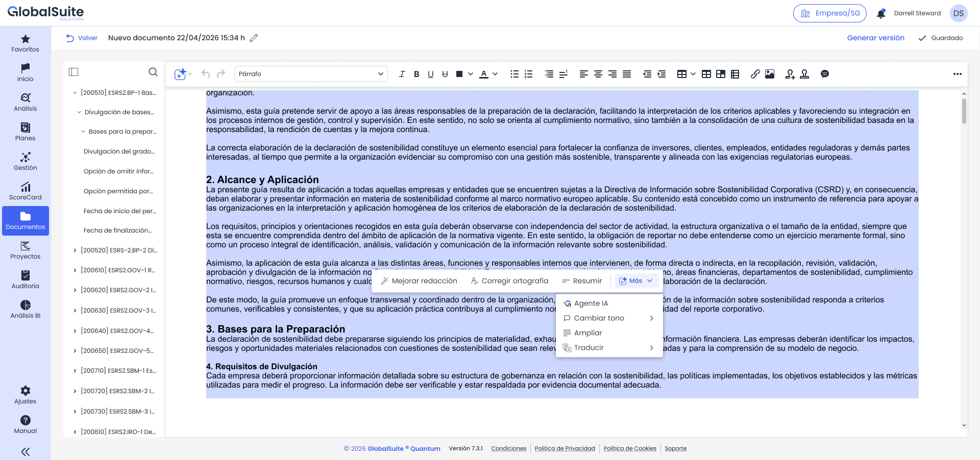Screen dimensions: 980x460
Task: Toggle underline formatting
Action: 431,74
